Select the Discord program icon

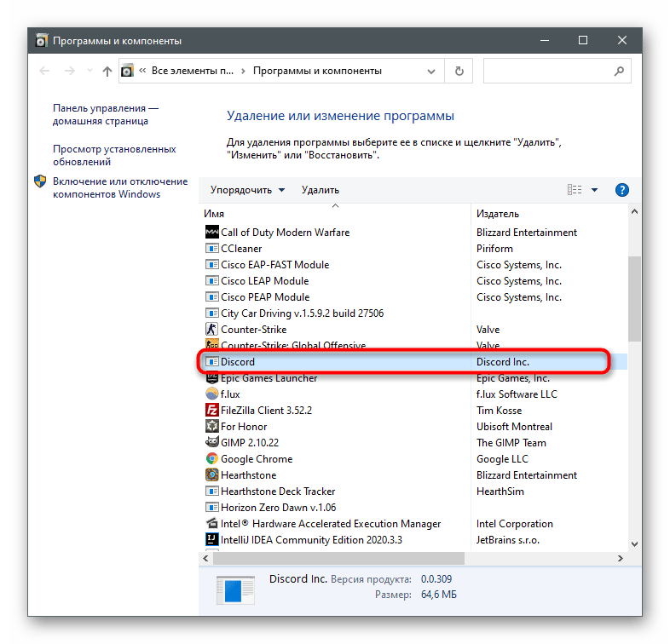click(x=212, y=362)
